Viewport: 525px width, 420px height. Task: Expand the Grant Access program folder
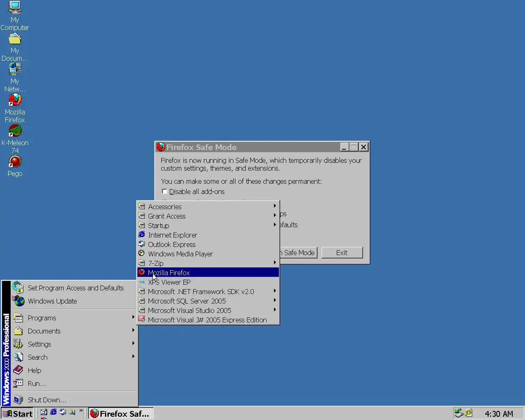pos(208,216)
